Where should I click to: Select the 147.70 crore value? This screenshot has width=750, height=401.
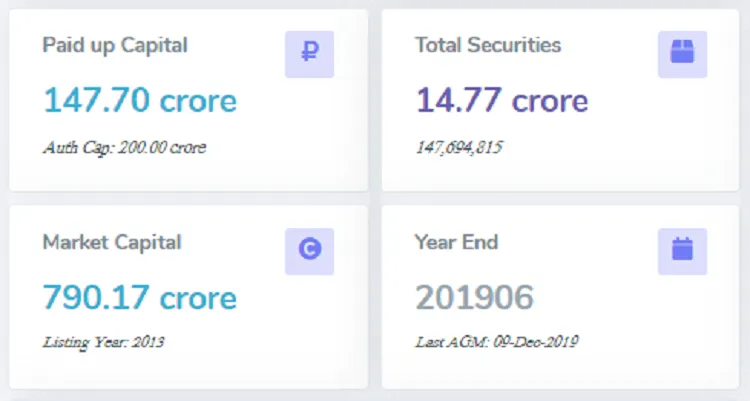[x=140, y=100]
